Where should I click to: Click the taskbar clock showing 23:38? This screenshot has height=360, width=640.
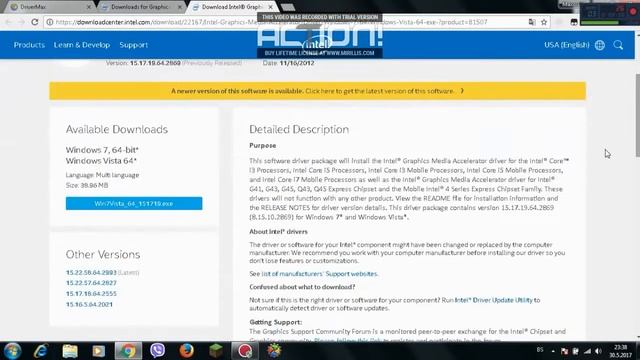(x=620, y=351)
